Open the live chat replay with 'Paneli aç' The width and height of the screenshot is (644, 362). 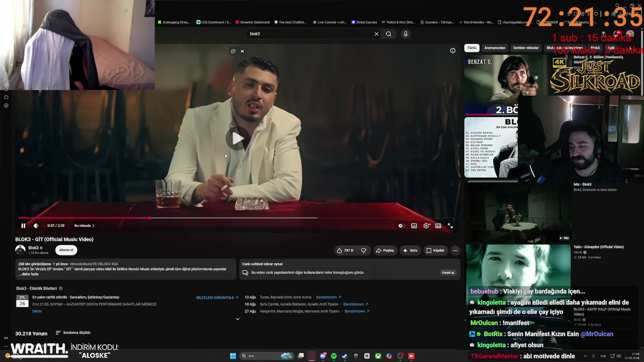(x=448, y=273)
